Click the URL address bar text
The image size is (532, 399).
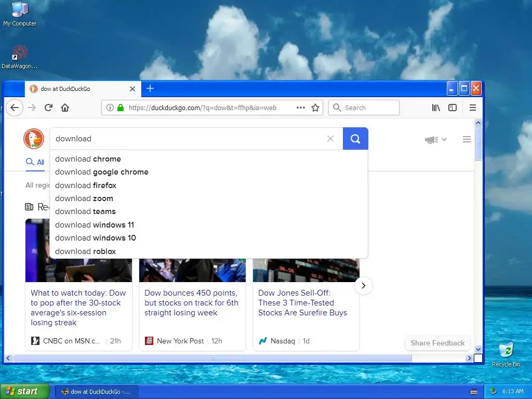point(203,108)
